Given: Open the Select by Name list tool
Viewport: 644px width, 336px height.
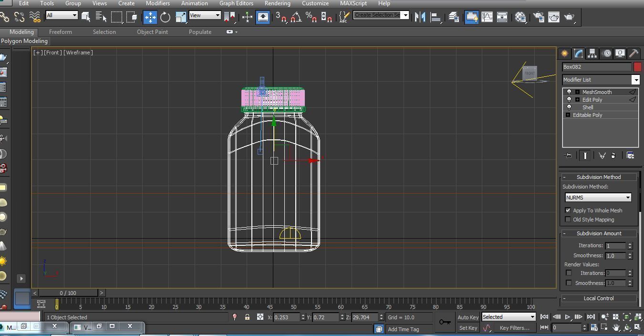Looking at the screenshot, I should (101, 17).
